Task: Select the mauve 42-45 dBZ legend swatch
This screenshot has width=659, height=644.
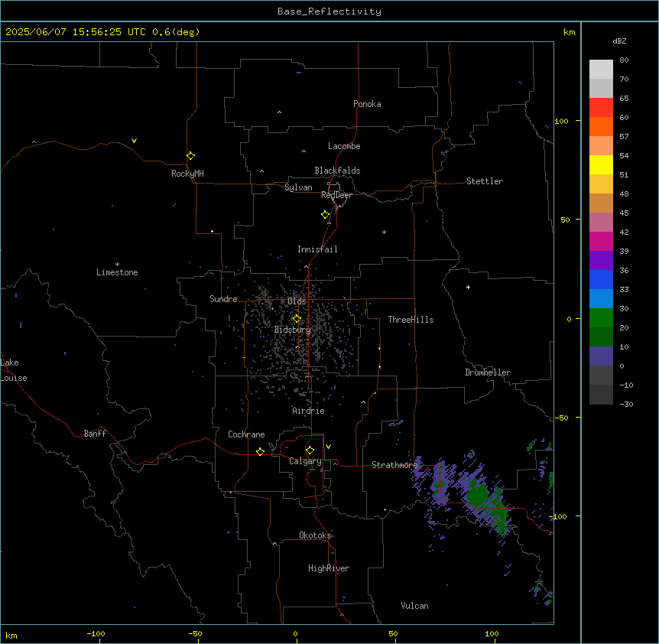Action: pyautogui.click(x=601, y=222)
